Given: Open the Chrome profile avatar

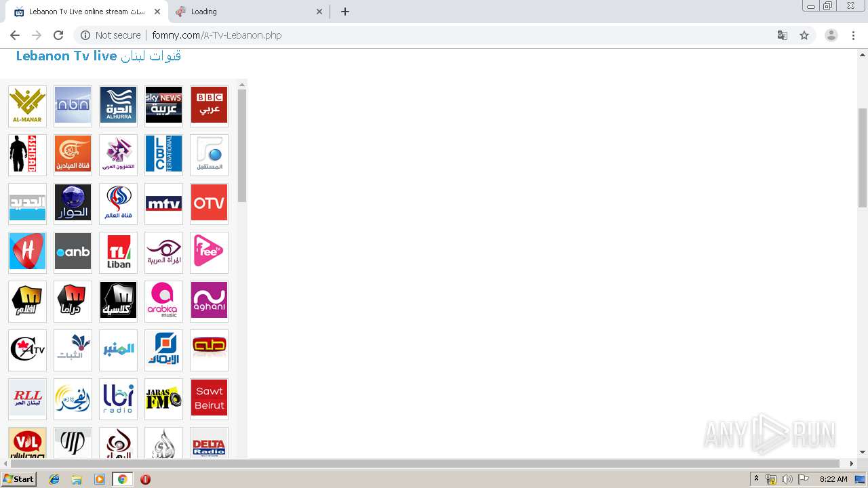Looking at the screenshot, I should (831, 35).
